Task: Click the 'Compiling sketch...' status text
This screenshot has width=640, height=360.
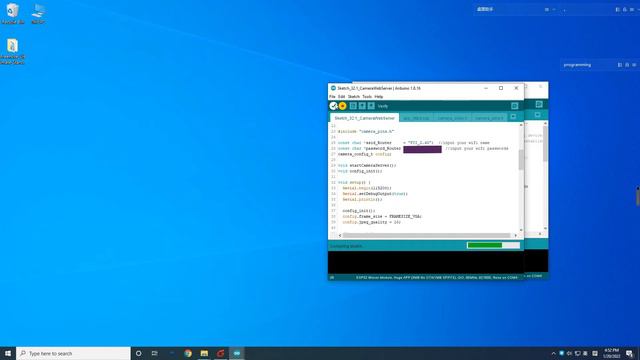Action: click(x=346, y=246)
